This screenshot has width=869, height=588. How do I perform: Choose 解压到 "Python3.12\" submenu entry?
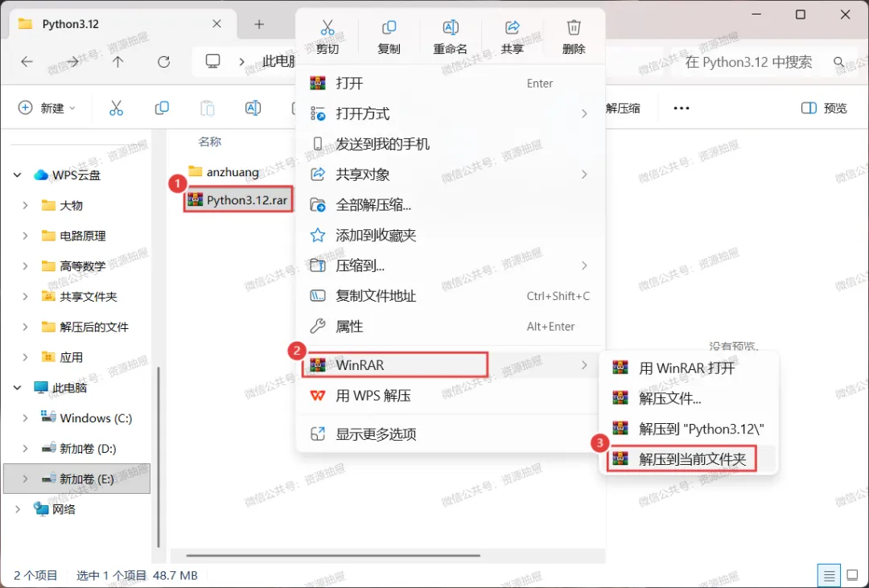pyautogui.click(x=689, y=429)
